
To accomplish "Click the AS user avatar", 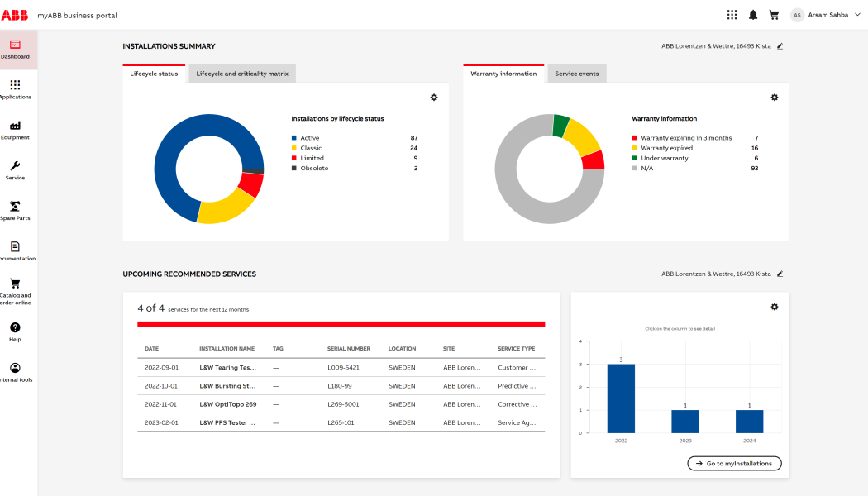I will (797, 15).
